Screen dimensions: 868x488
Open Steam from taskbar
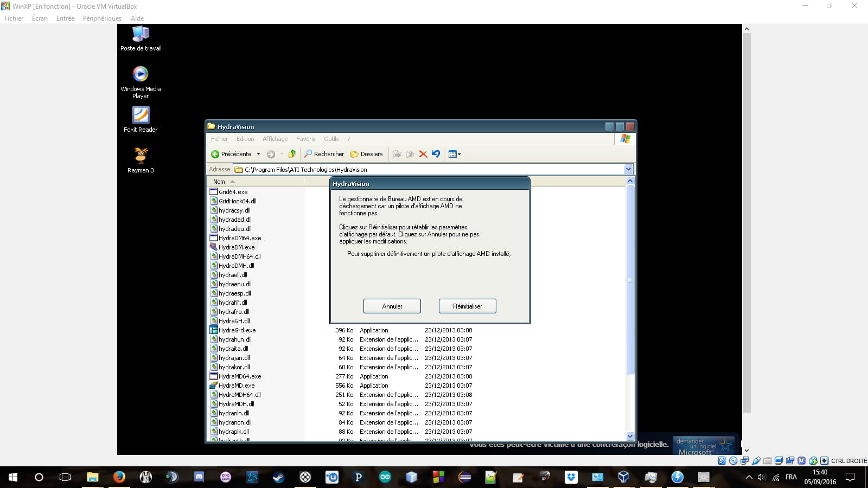pos(278,477)
